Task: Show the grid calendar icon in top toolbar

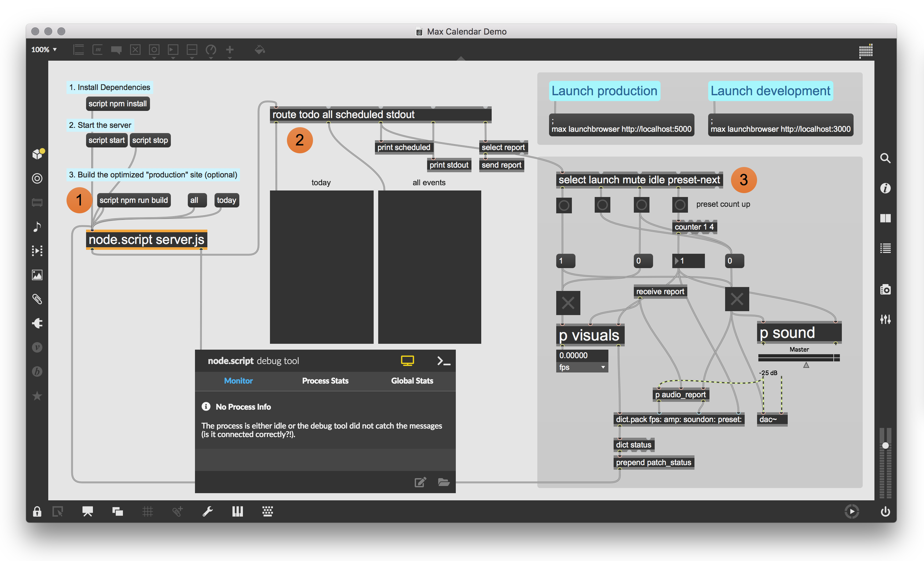Action: (x=866, y=50)
